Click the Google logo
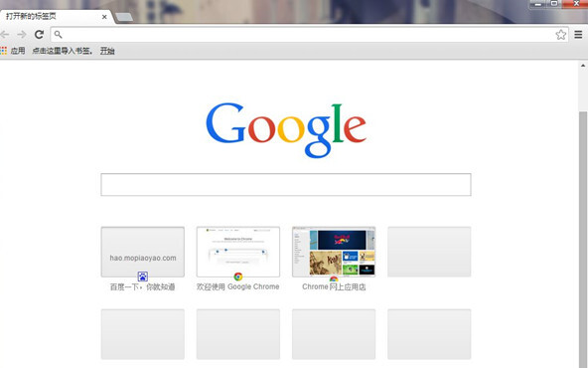 tap(286, 129)
